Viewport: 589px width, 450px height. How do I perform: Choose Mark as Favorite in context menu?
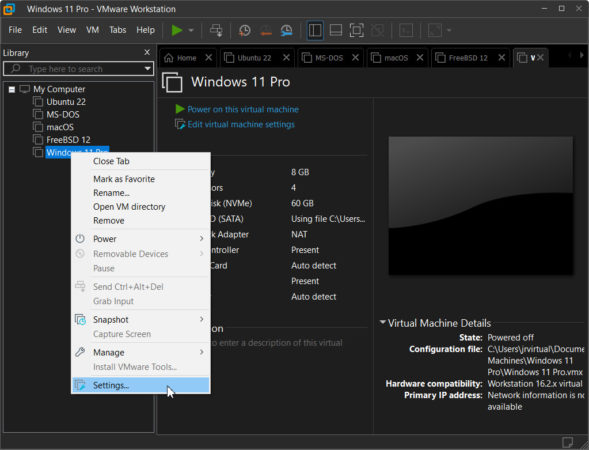(141, 179)
